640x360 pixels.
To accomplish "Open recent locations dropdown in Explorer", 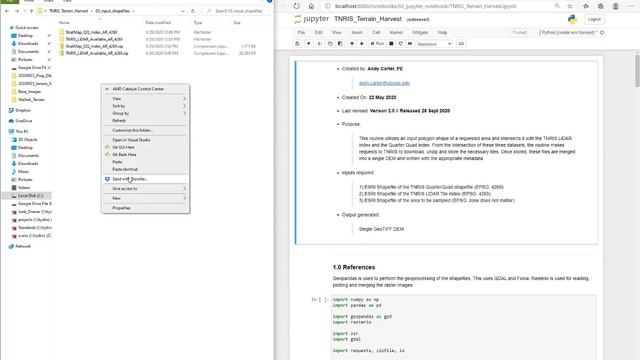I will (24, 11).
